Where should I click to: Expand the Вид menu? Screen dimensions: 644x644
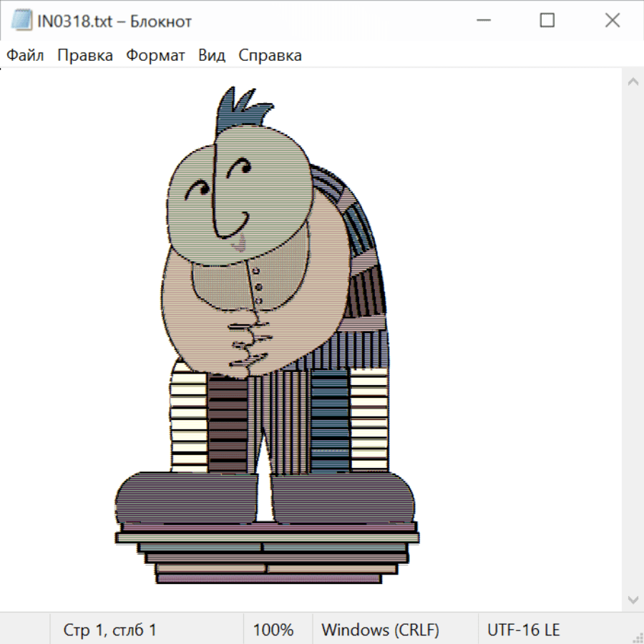coord(212,56)
